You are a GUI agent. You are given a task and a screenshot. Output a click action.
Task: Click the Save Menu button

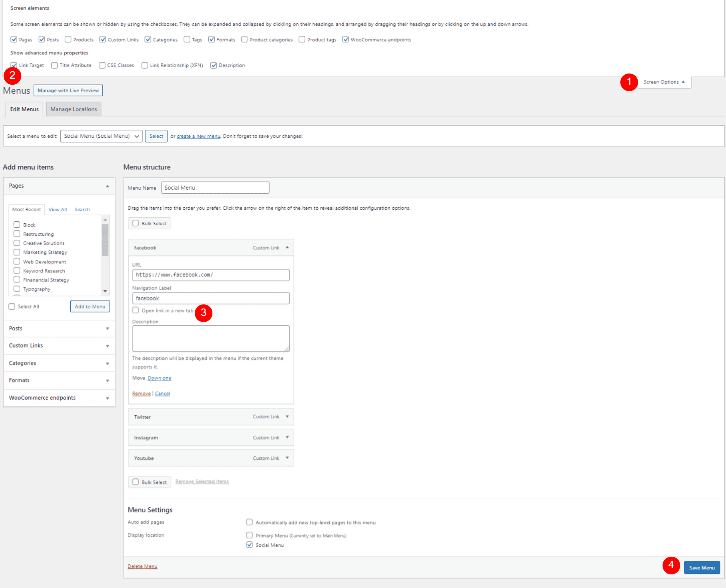702,568
